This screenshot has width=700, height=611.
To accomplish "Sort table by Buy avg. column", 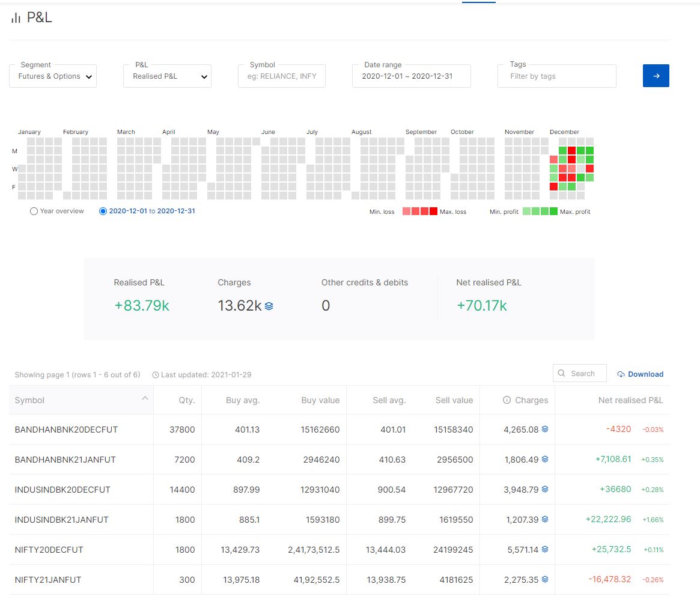I will point(242,400).
